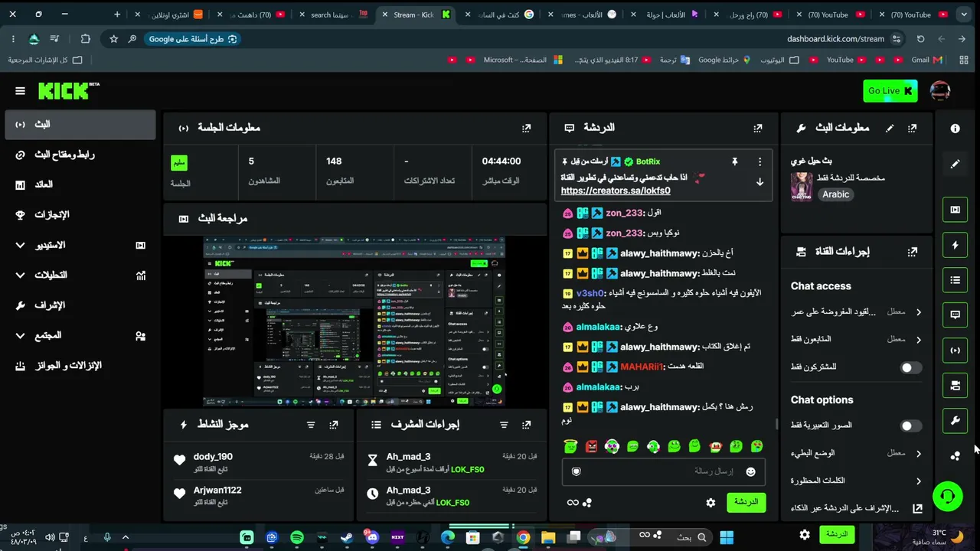Click the stream category thumbnail
Screen dimensions: 980x551
pos(802,187)
